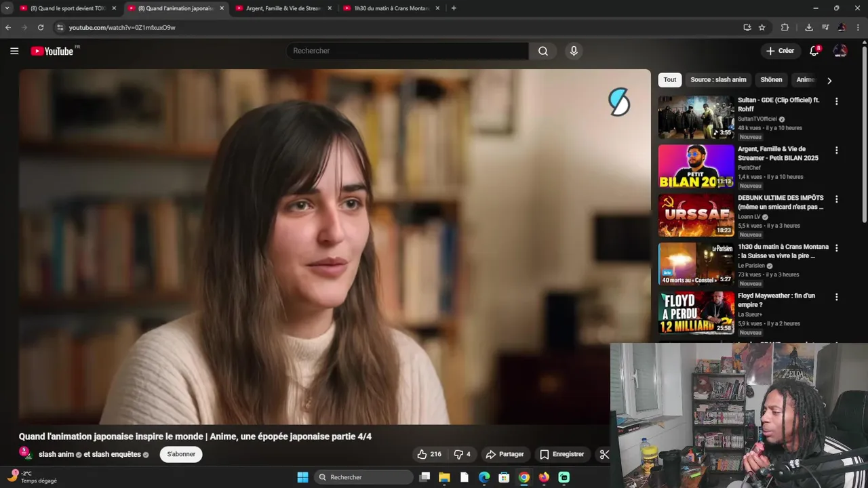This screenshot has width=868, height=488.
Task: Open the slash anim channel link
Action: [x=56, y=454]
